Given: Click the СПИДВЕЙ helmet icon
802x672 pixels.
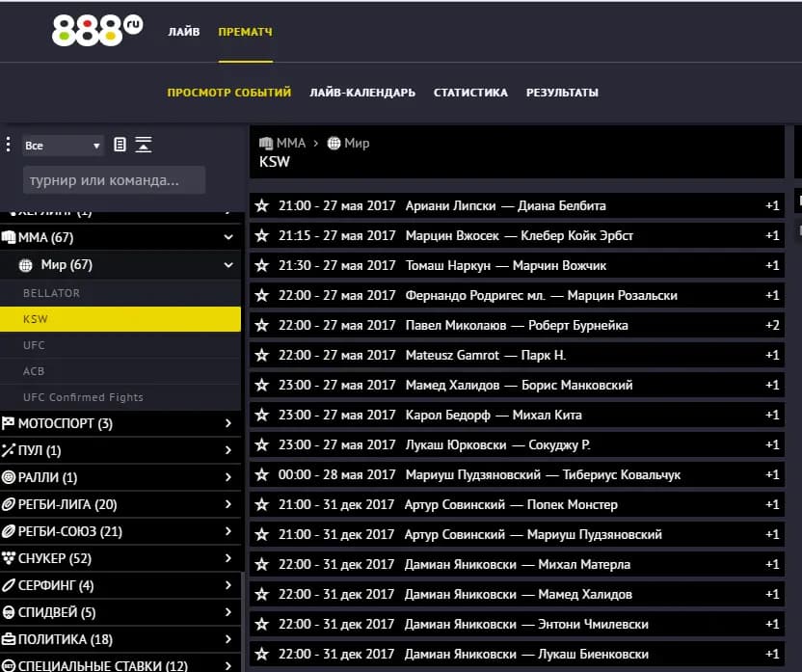Looking at the screenshot, I should click(8, 612).
